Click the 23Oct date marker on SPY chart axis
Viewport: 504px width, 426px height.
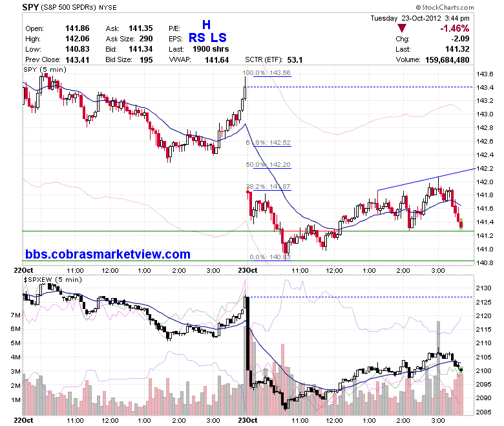coord(247,270)
